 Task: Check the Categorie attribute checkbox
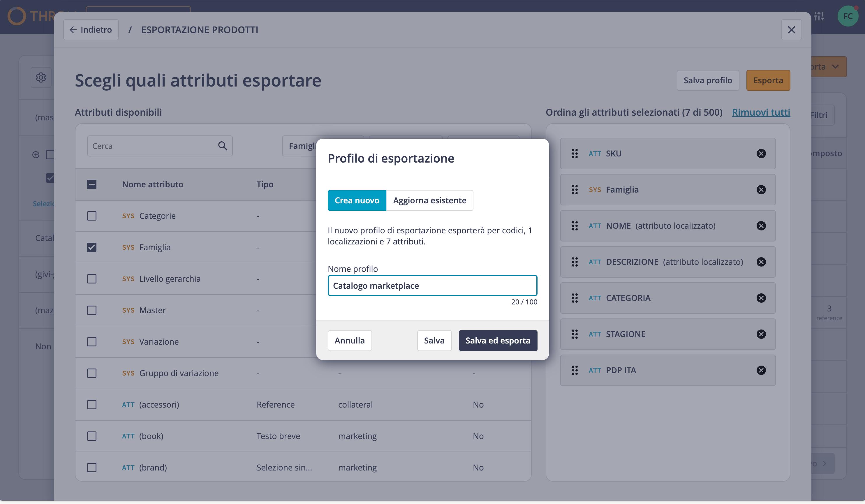click(92, 216)
